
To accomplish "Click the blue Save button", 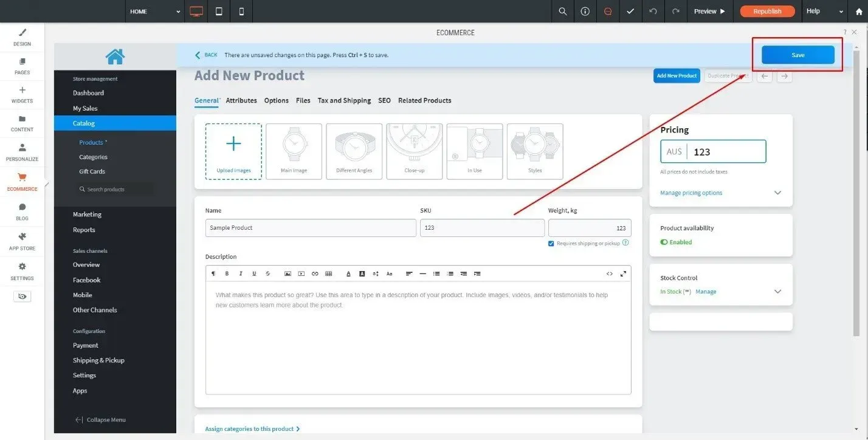I will point(798,55).
